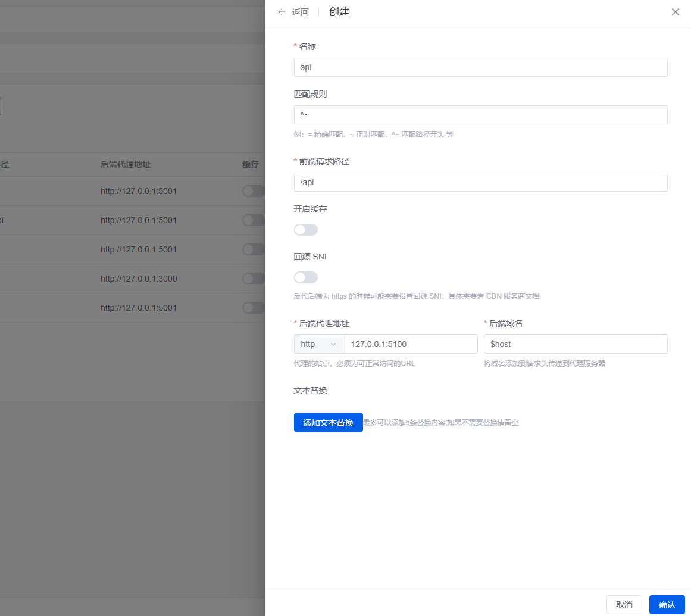Click the 缓存 column header
The width and height of the screenshot is (691, 616).
coord(250,164)
